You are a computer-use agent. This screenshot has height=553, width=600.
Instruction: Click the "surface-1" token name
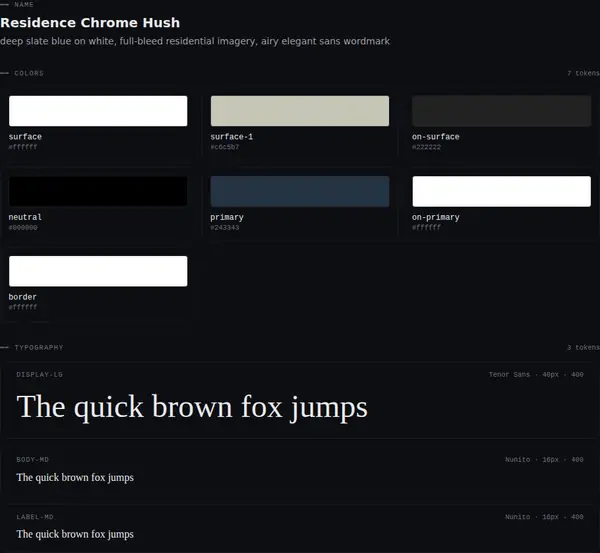232,137
